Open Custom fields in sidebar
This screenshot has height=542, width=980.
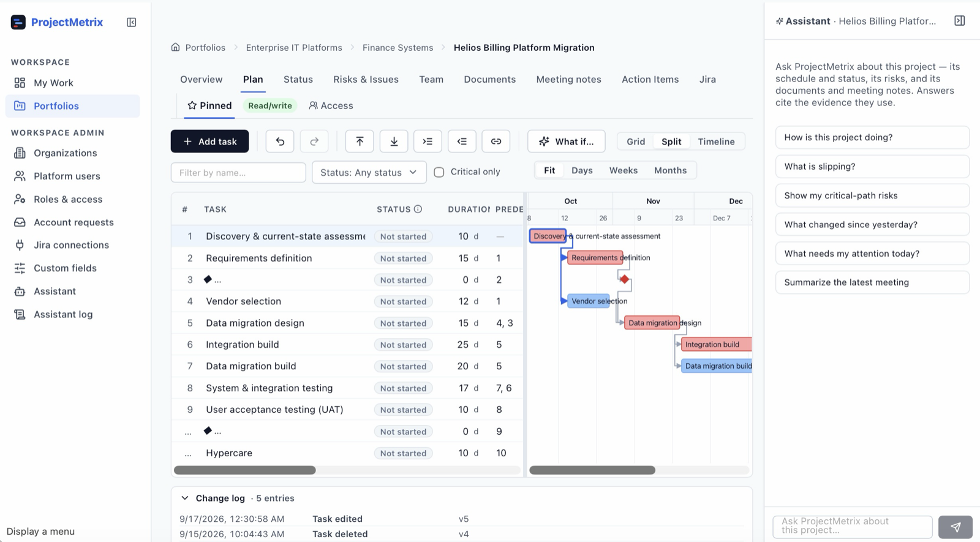pos(72,268)
